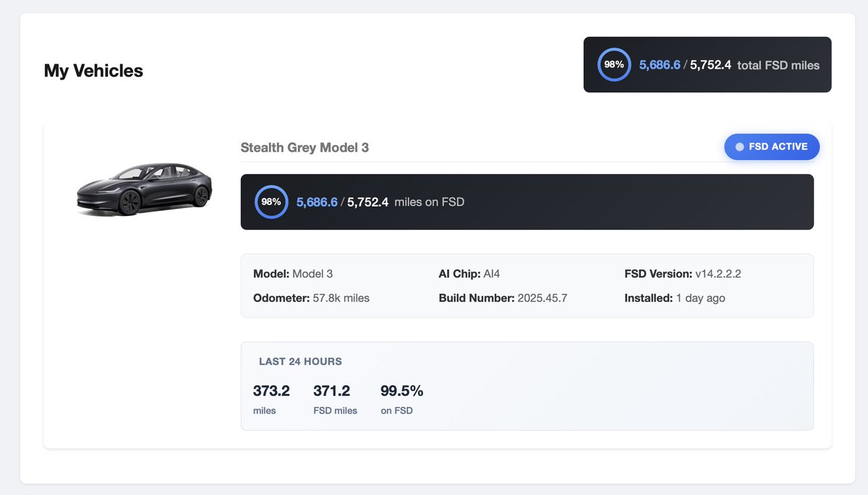The width and height of the screenshot is (868, 495).
Task: Click the LAST 24 HOURS heading
Action: 300,361
